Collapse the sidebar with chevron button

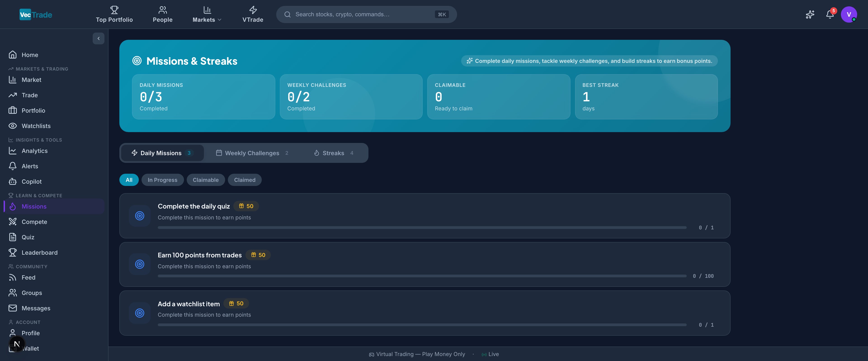pyautogui.click(x=98, y=38)
